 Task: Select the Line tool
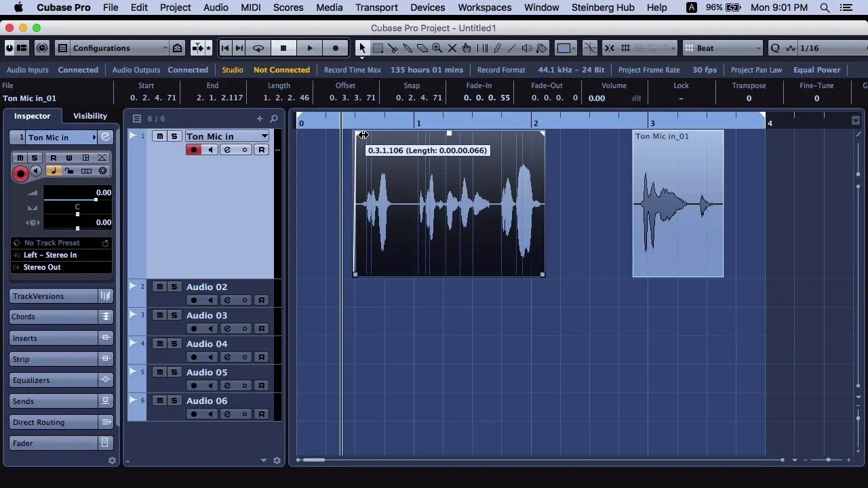512,48
